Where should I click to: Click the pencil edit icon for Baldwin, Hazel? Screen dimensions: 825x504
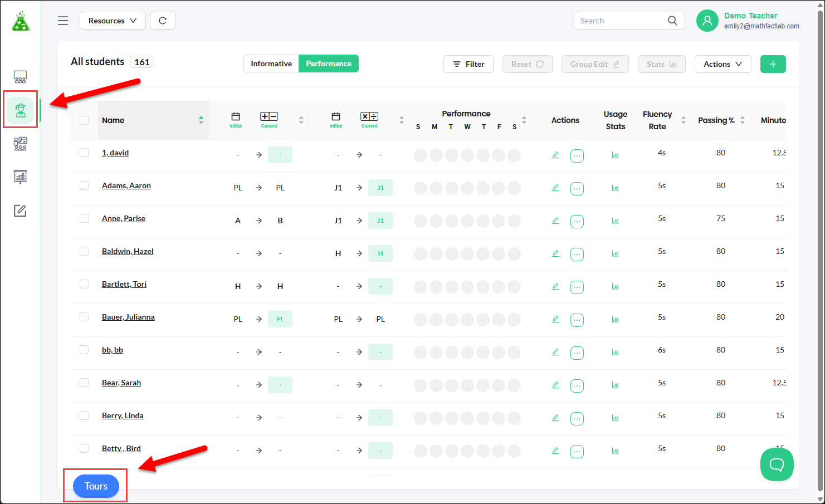point(555,253)
